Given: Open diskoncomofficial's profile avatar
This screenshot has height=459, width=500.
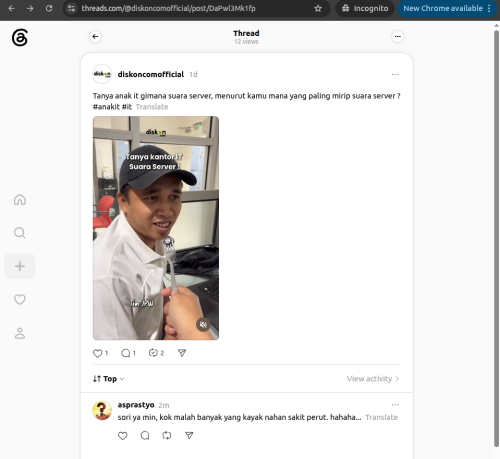Looking at the screenshot, I should [x=102, y=74].
